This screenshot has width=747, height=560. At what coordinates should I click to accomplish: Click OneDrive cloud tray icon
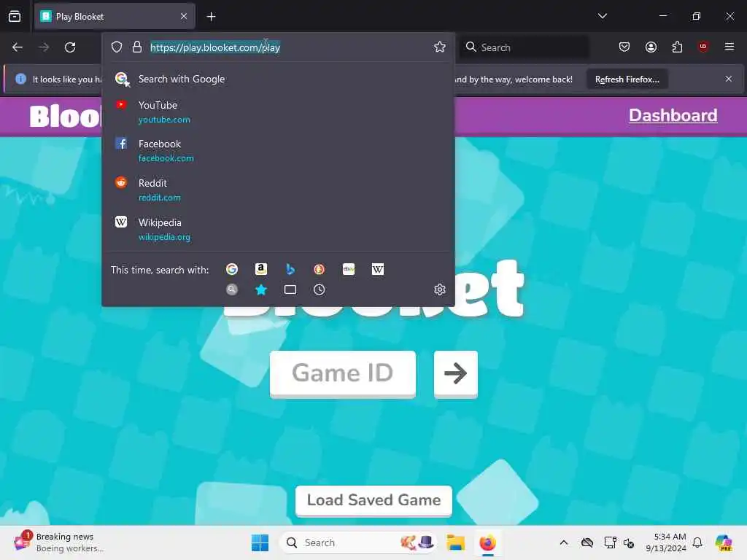587,542
